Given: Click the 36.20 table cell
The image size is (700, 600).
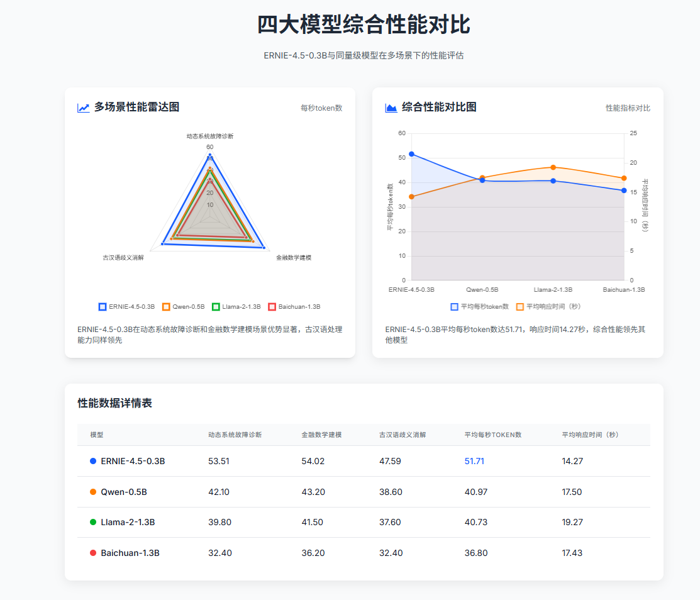Looking at the screenshot, I should [x=313, y=553].
